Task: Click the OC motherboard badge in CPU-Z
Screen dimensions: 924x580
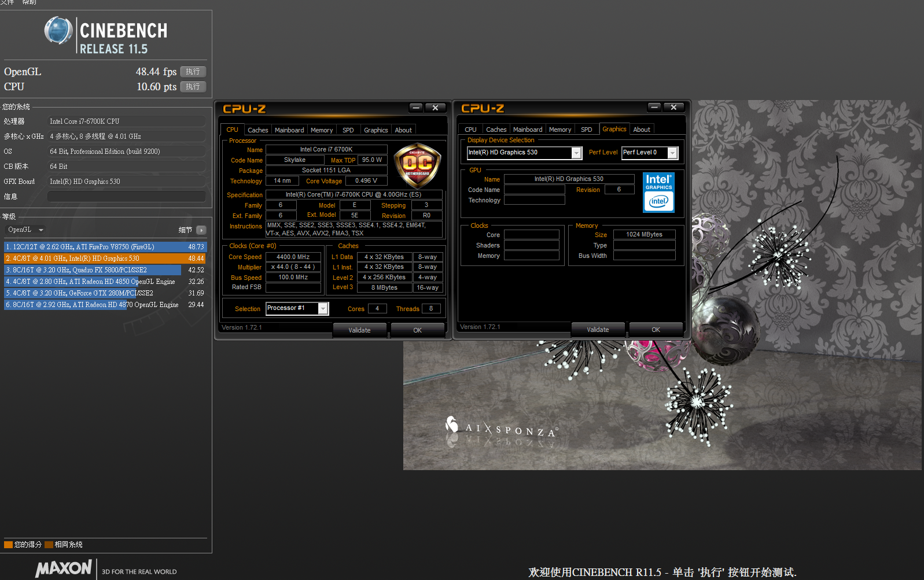Action: click(x=417, y=165)
